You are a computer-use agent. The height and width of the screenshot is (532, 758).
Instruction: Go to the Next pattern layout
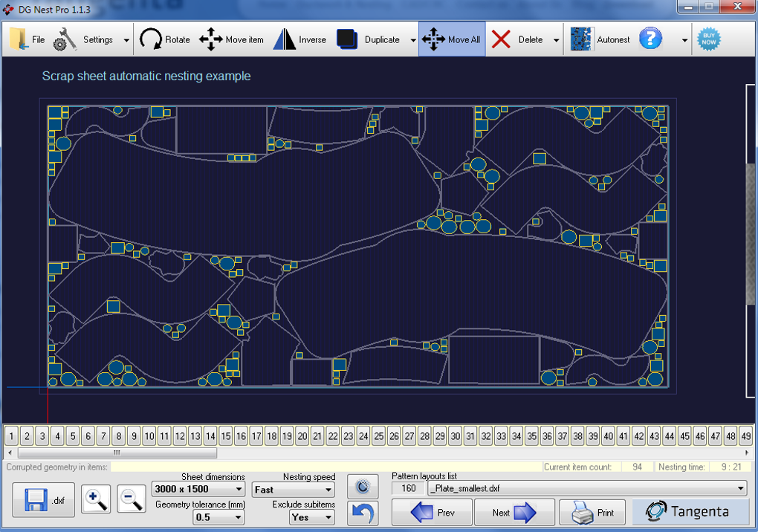coord(514,513)
